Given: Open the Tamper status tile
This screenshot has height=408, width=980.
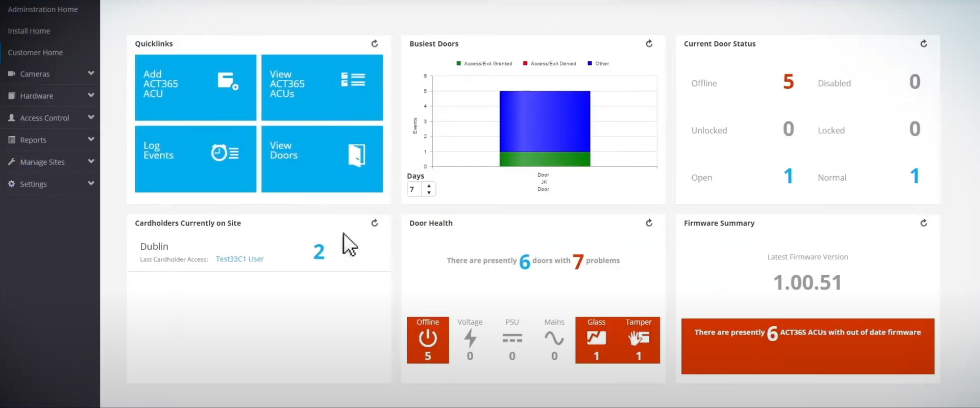Looking at the screenshot, I should pyautogui.click(x=639, y=340).
